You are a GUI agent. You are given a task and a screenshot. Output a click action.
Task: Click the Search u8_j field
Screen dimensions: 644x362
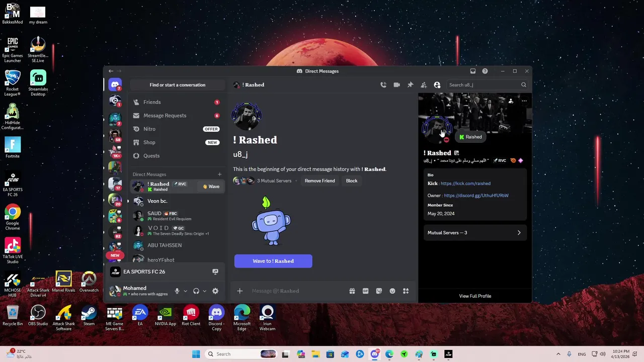(487, 85)
